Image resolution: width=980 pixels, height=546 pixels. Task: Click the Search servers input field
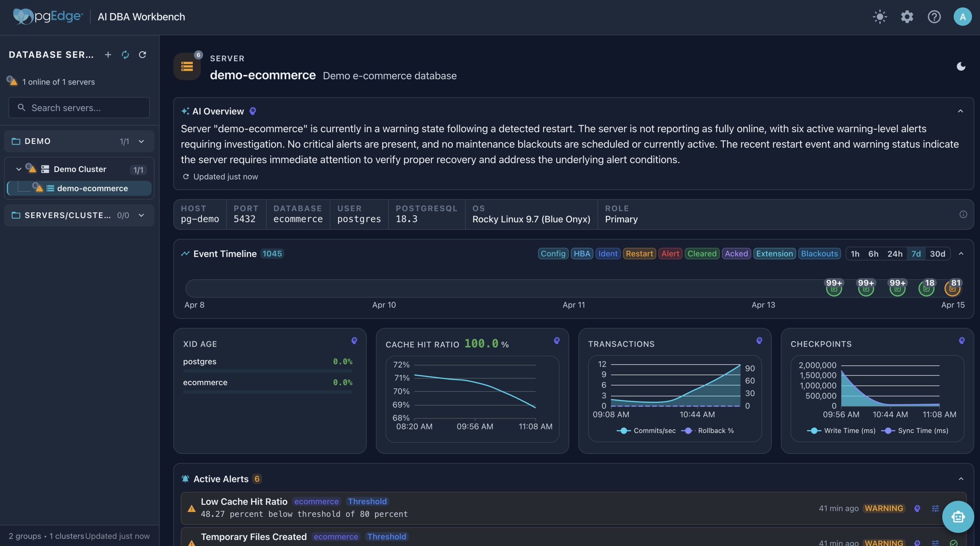coord(79,108)
